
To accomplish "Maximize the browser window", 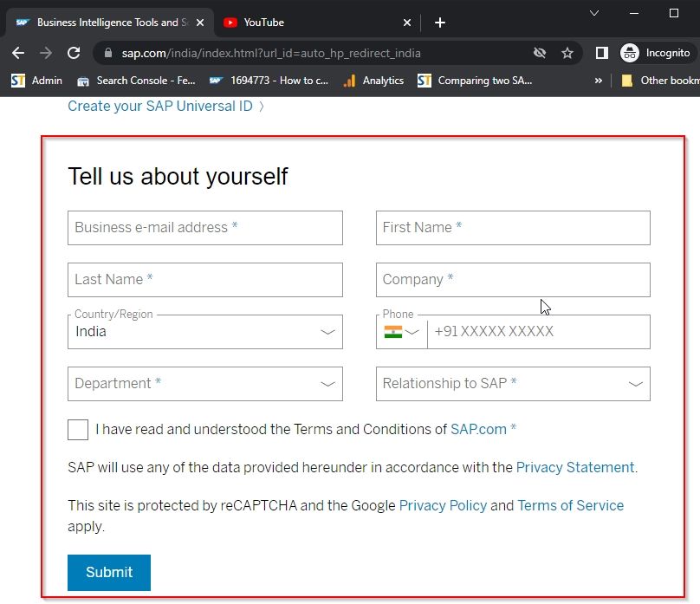I will 674,13.
